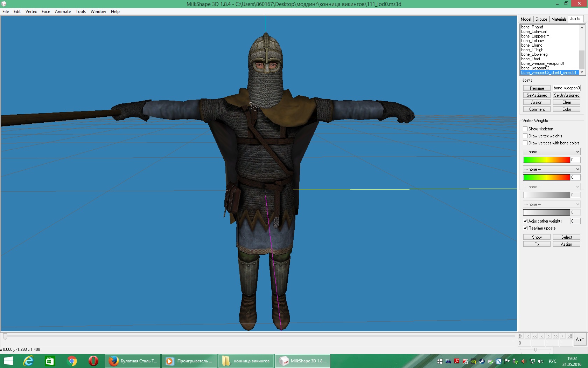The image size is (588, 368).
Task: Click the second weight value field
Action: pos(575,177)
